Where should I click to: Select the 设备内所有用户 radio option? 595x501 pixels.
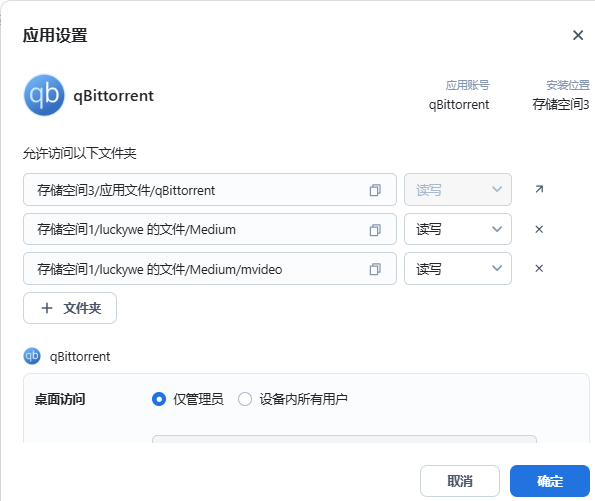pyautogui.click(x=245, y=399)
